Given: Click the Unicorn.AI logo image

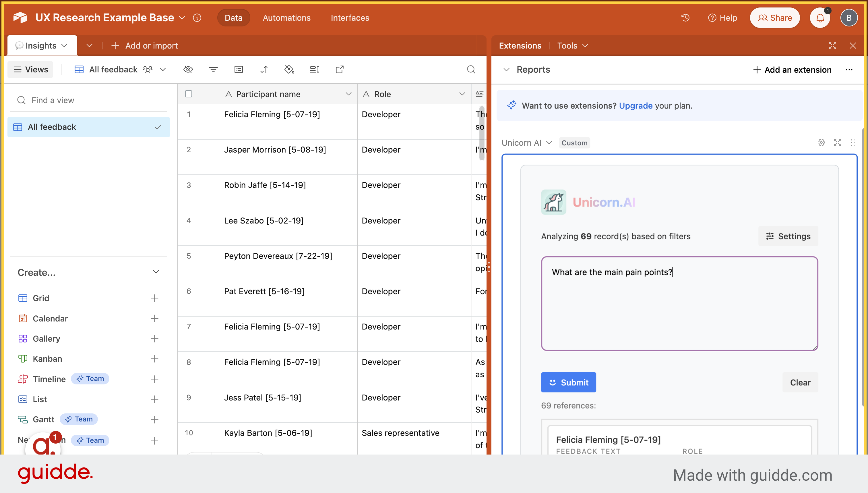Looking at the screenshot, I should point(553,202).
